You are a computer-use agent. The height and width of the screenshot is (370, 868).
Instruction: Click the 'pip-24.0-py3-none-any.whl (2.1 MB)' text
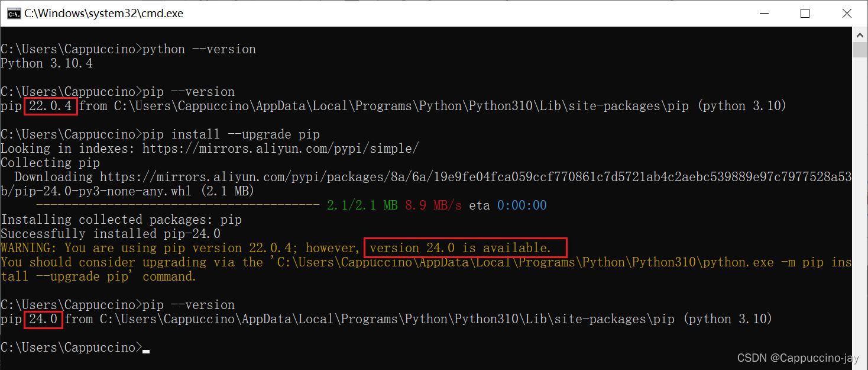coord(135,191)
